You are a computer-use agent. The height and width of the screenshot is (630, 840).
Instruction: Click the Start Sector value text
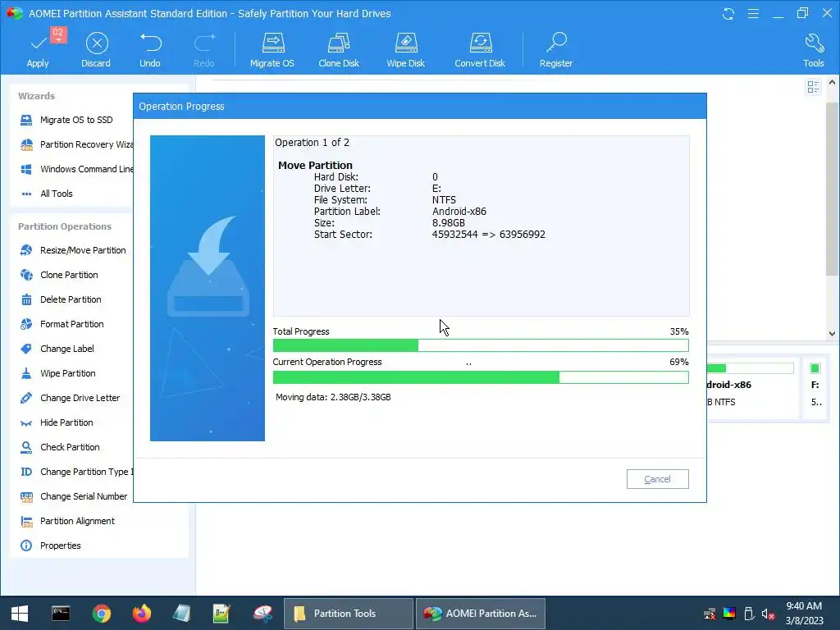(x=489, y=234)
